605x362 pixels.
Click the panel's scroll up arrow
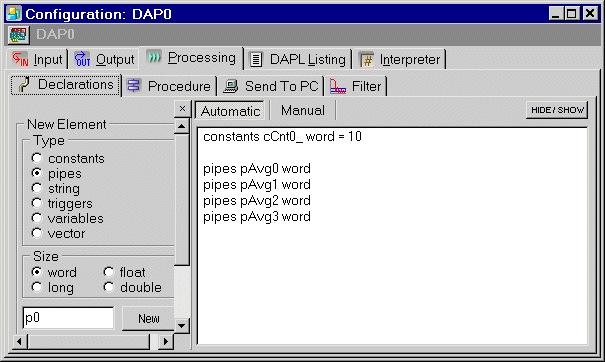pyautogui.click(x=182, y=126)
